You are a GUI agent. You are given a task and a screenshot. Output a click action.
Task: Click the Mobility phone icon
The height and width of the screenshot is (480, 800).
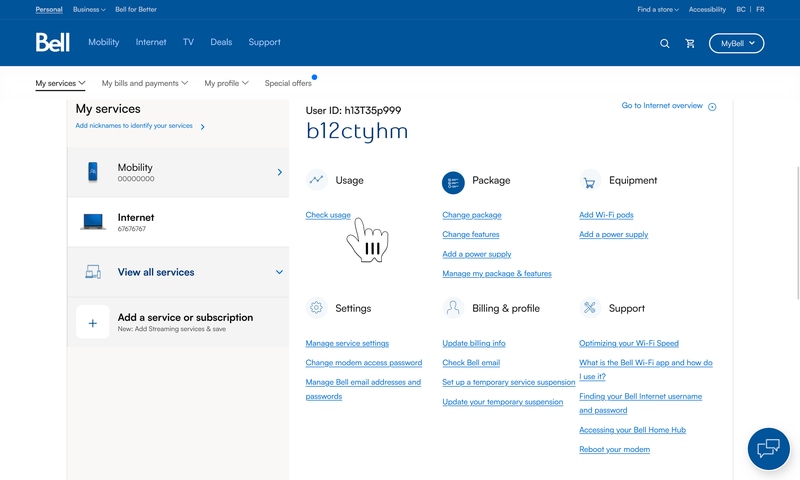click(x=92, y=172)
